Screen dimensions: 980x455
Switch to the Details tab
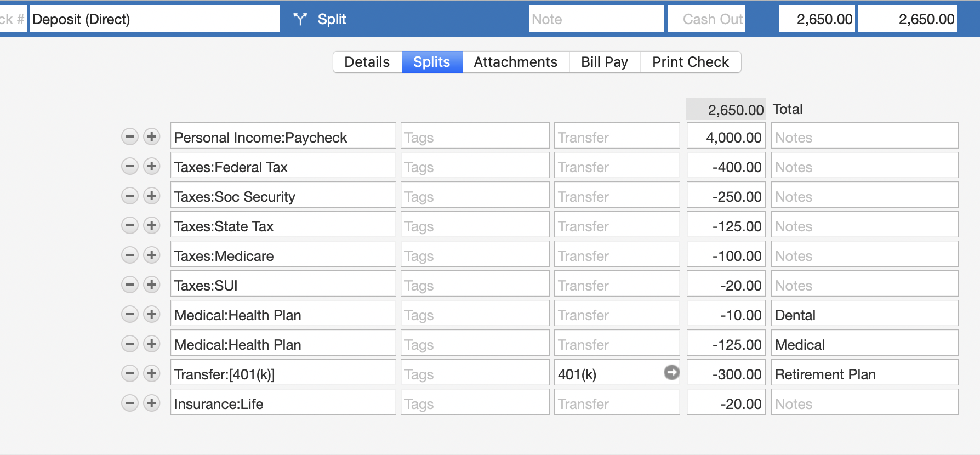coord(367,62)
